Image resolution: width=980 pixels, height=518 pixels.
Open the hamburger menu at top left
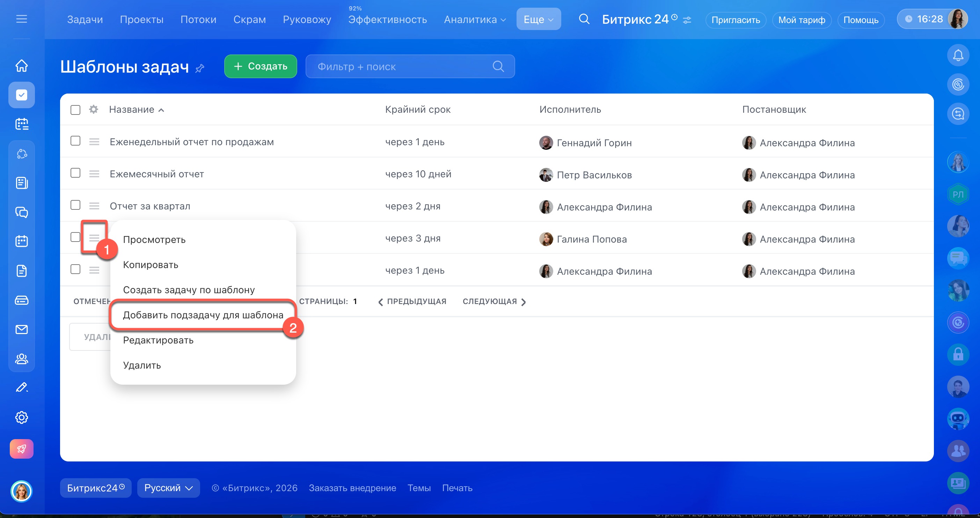coord(22,19)
